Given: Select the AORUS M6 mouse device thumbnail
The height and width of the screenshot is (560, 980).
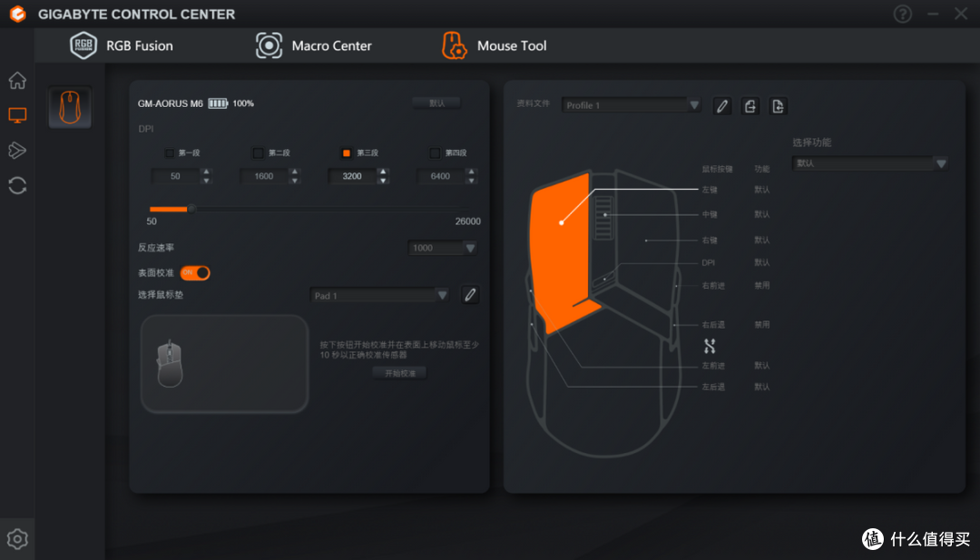Looking at the screenshot, I should [x=70, y=107].
